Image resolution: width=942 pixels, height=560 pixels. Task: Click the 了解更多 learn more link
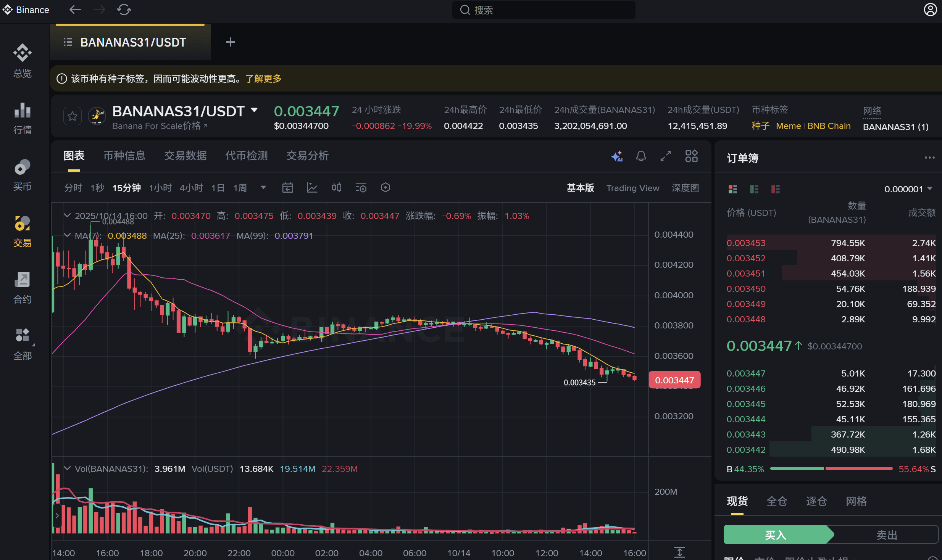click(x=263, y=79)
